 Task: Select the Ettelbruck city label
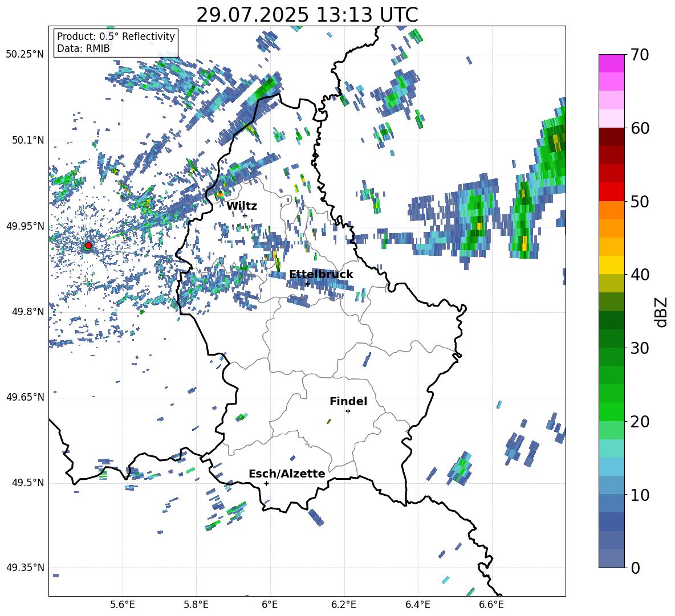click(x=321, y=275)
